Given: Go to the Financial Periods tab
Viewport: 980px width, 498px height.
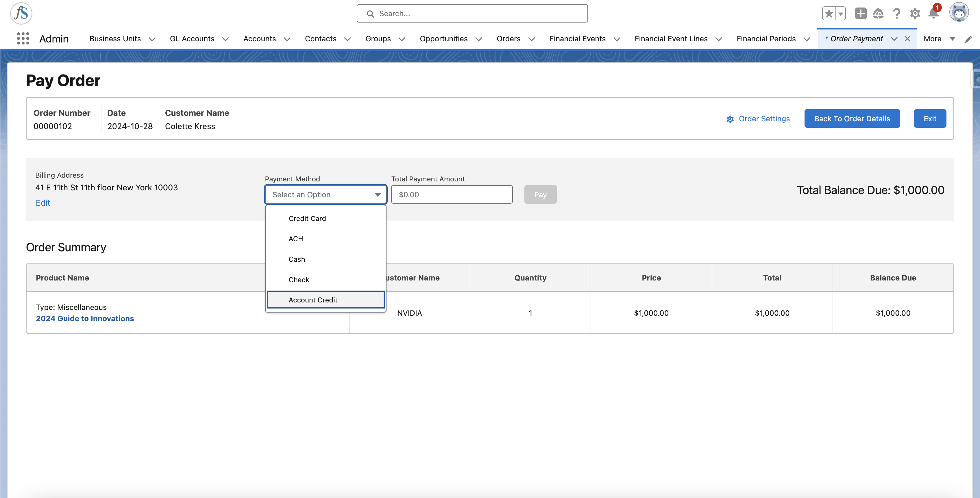Looking at the screenshot, I should click(x=766, y=39).
